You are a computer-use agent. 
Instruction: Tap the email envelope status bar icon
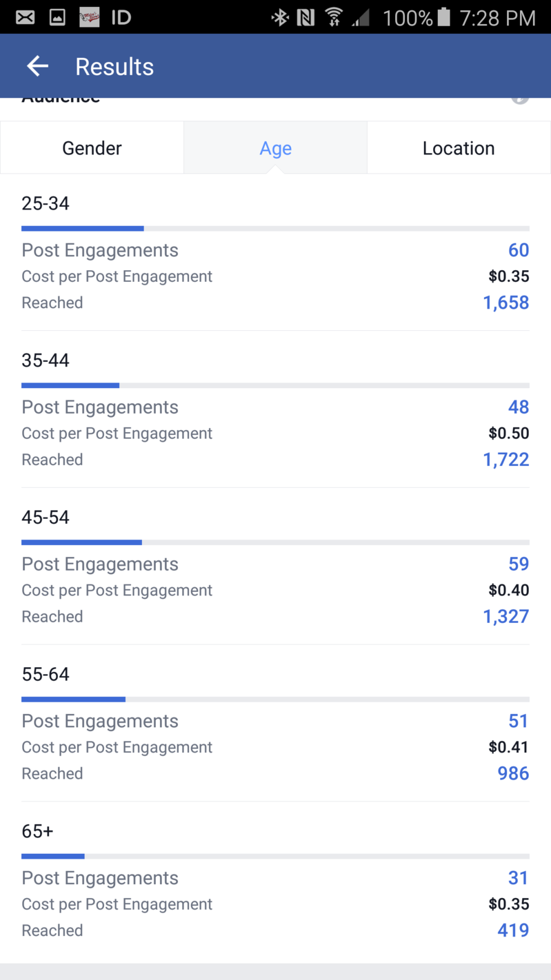[26, 17]
